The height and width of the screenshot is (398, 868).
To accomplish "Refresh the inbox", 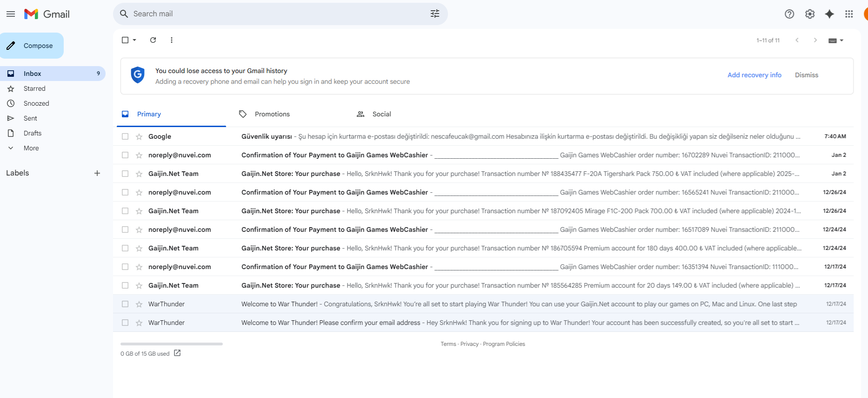I will (x=153, y=40).
